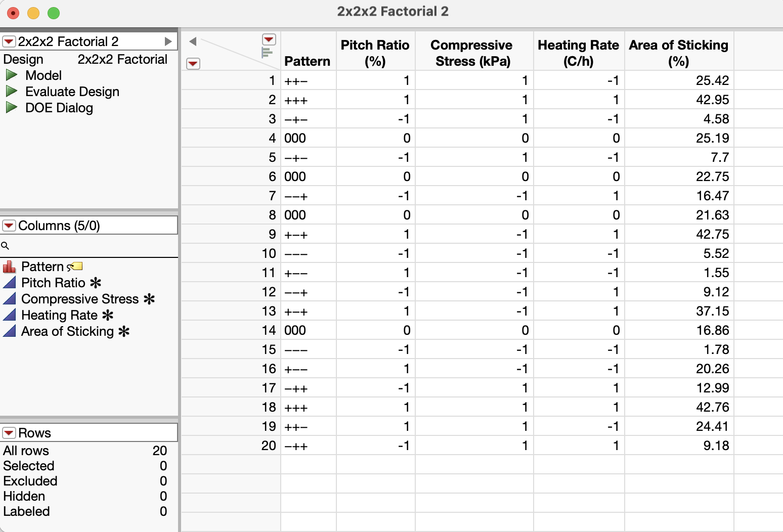Click the Heating Rate continuous column icon
This screenshot has width=783, height=532.
pos(9,315)
